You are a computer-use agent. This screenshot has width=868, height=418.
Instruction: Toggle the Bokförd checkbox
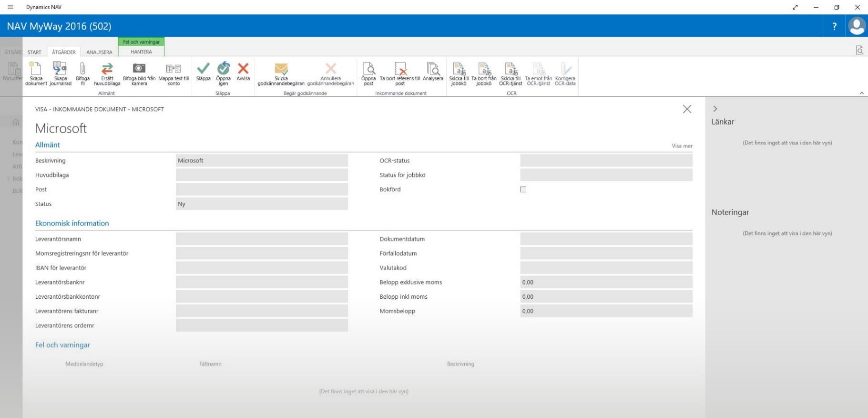[523, 189]
